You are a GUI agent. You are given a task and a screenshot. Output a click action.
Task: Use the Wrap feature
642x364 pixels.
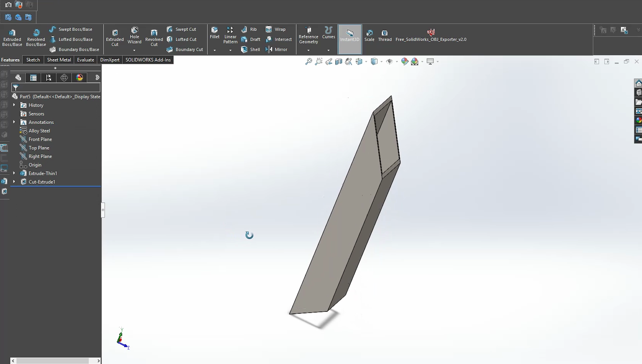pyautogui.click(x=276, y=29)
